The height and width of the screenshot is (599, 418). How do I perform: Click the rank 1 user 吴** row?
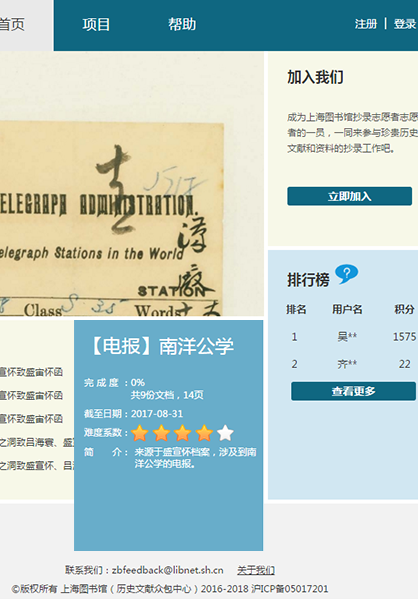point(352,337)
